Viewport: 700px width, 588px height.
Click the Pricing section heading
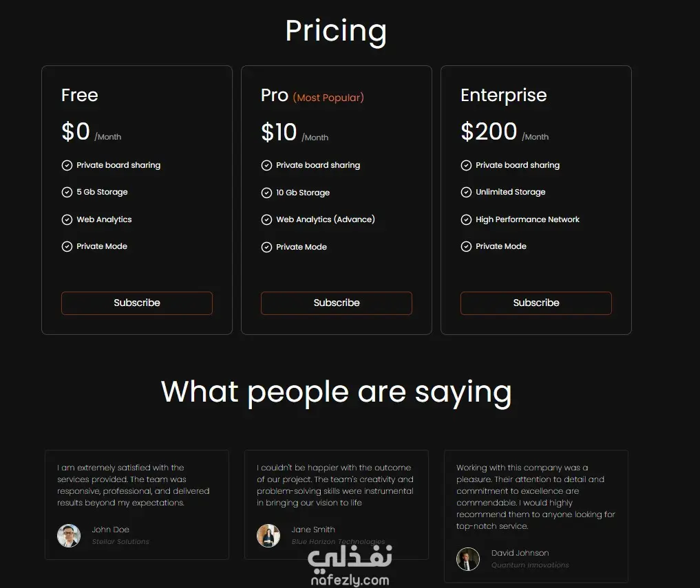coord(336,31)
